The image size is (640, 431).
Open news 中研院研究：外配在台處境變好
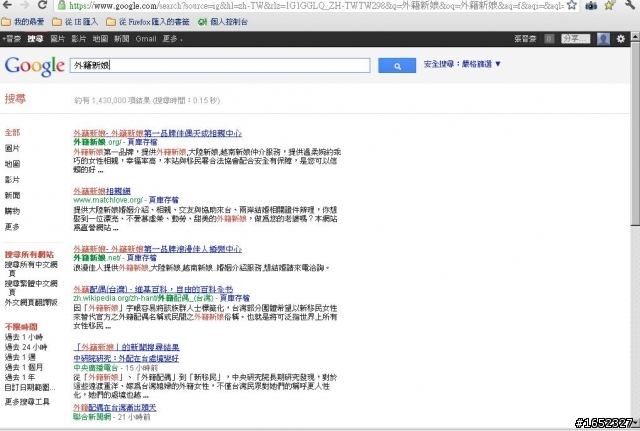pos(126,358)
